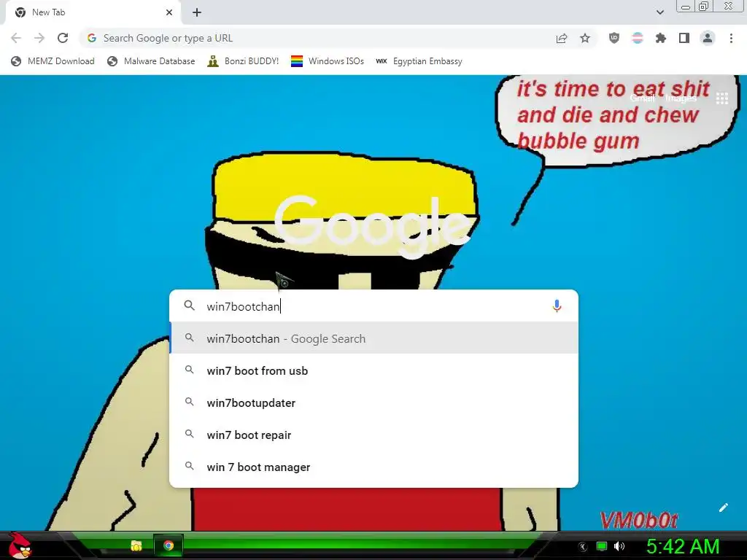The image size is (747, 560).
Task: Open the striped flag extension icon
Action: [638, 38]
